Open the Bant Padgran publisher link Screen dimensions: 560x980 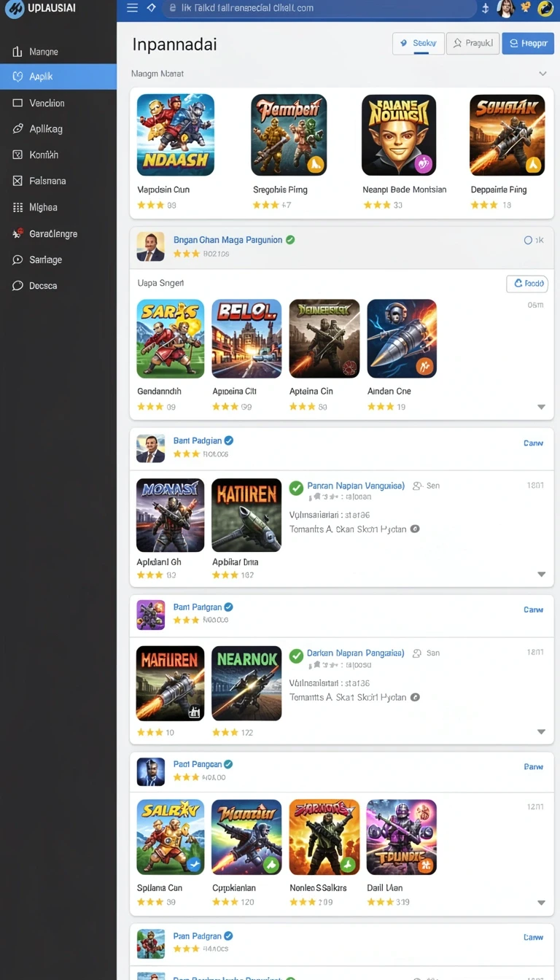point(198,607)
